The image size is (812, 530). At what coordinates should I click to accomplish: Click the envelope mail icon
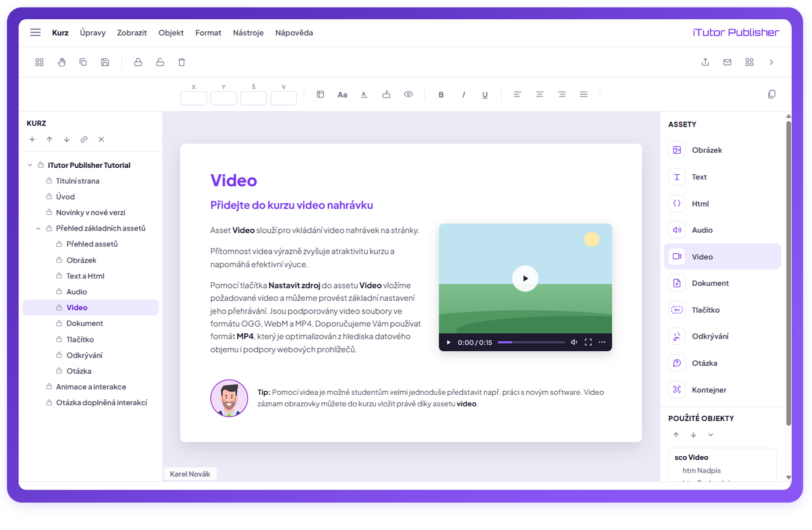click(x=727, y=62)
